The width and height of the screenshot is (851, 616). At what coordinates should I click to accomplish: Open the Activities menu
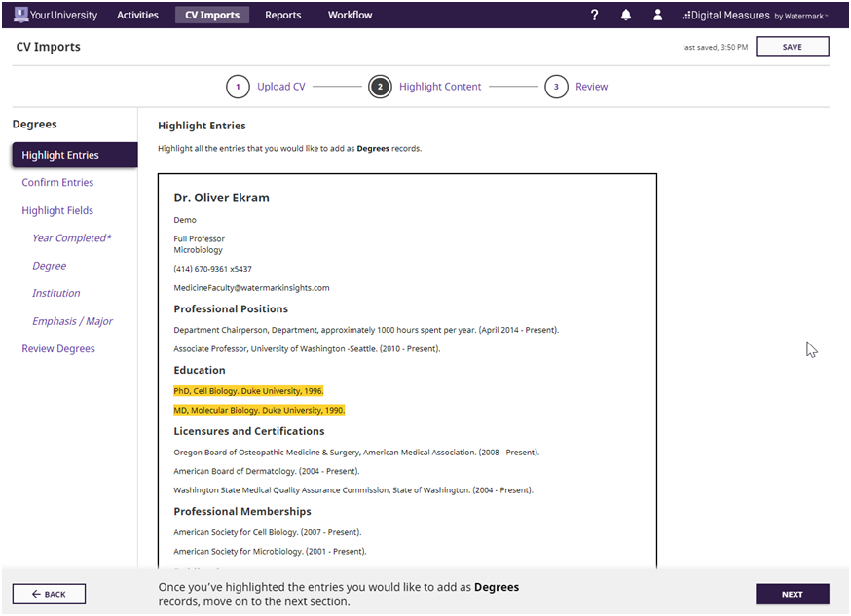pyautogui.click(x=138, y=16)
